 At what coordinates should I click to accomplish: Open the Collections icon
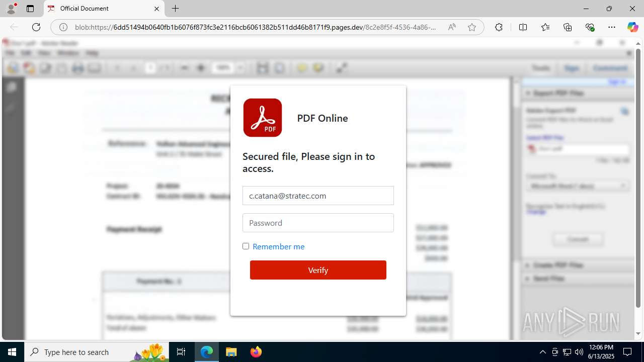[x=568, y=27]
